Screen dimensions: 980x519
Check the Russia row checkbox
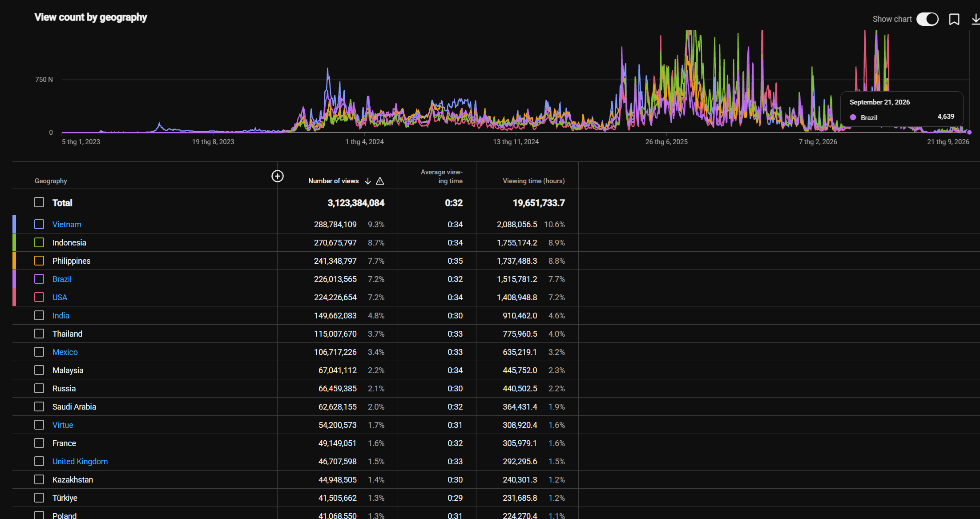point(39,388)
